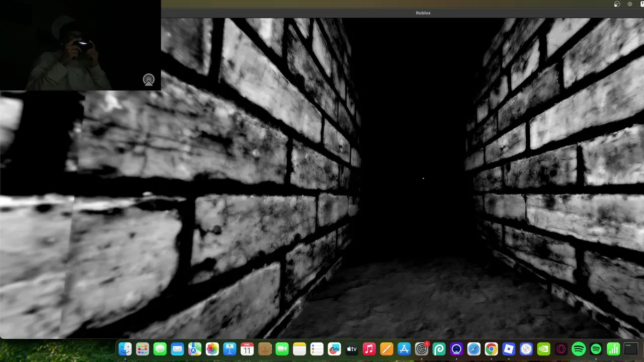Launch FaceTime from the dock
Screen dimensions: 644x362
[x=282, y=349]
